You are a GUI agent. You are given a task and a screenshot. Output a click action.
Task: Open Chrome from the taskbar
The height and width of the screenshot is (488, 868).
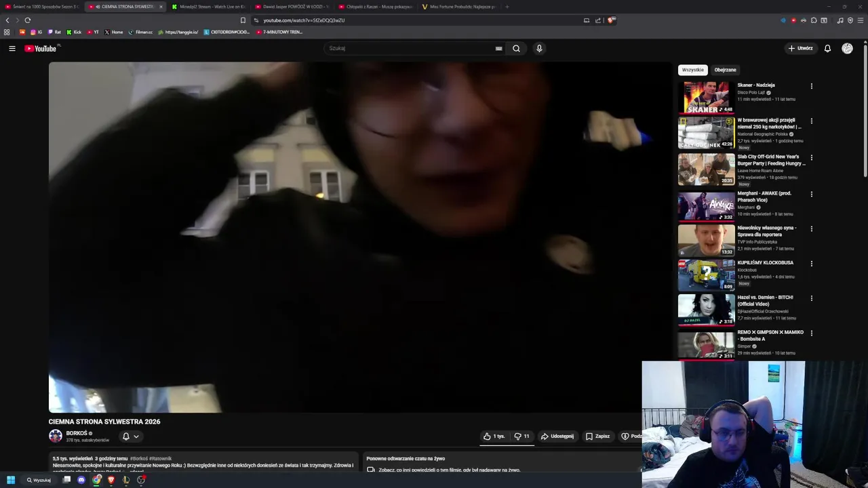click(97, 480)
